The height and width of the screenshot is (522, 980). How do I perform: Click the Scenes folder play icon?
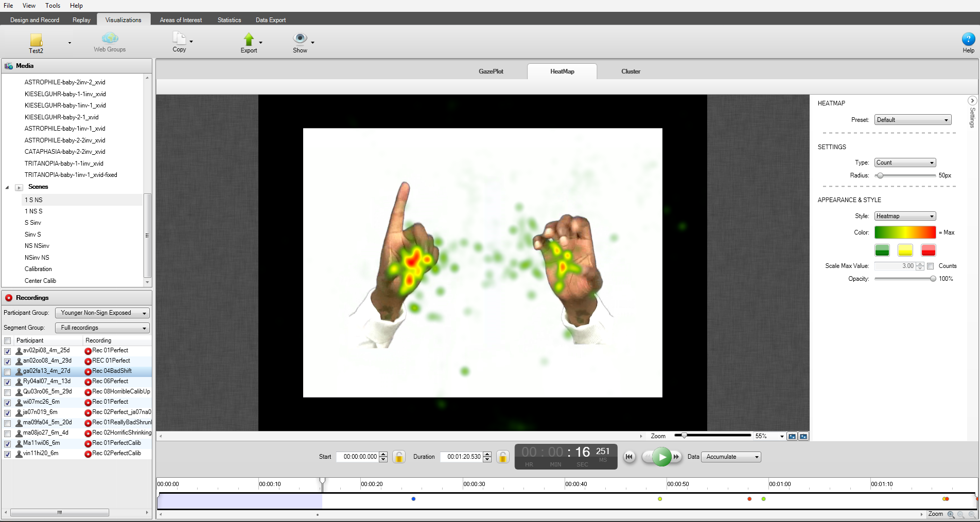click(19, 187)
